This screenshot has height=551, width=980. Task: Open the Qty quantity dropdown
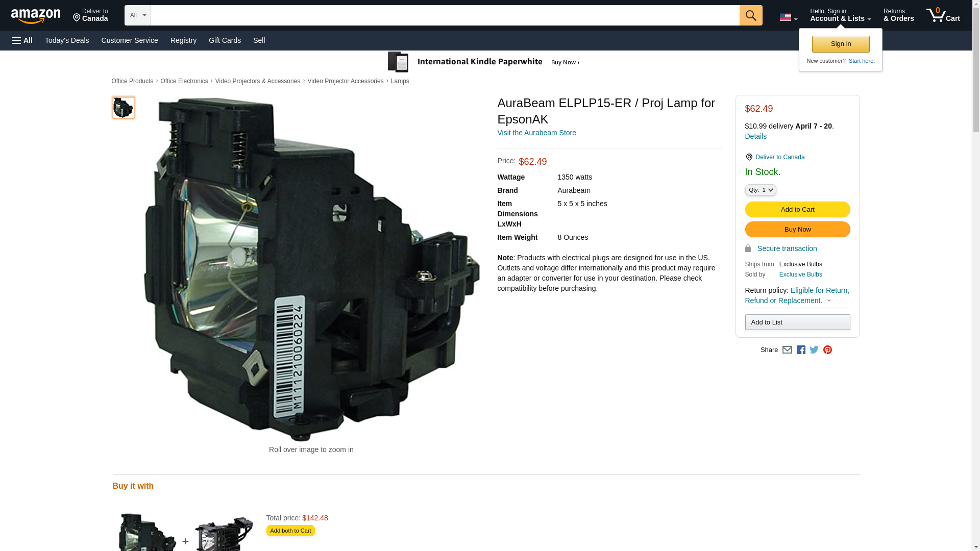click(x=760, y=190)
